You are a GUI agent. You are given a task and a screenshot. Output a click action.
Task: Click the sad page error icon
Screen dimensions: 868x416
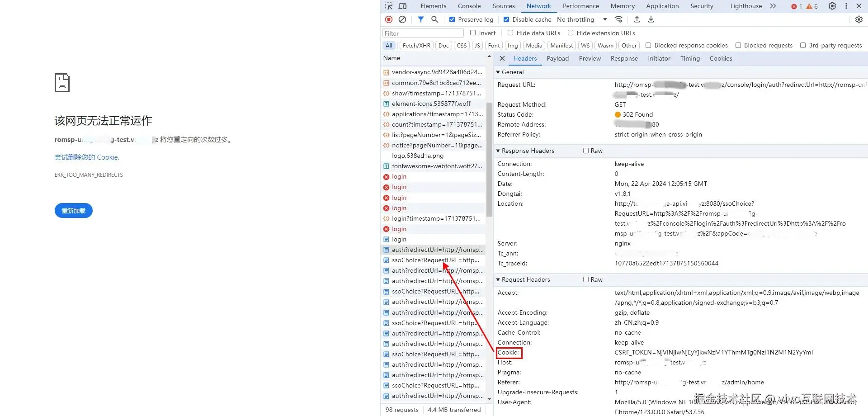62,83
